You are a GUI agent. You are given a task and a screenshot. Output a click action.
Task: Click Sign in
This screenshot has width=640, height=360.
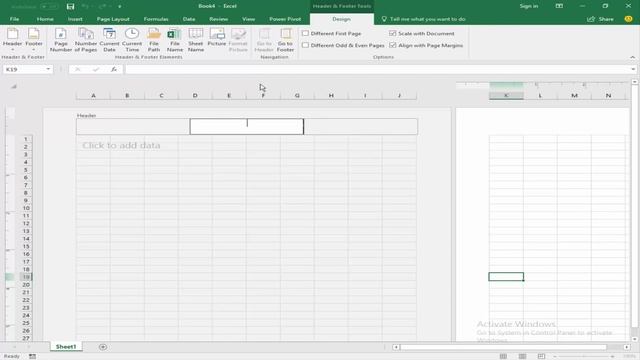[529, 6]
